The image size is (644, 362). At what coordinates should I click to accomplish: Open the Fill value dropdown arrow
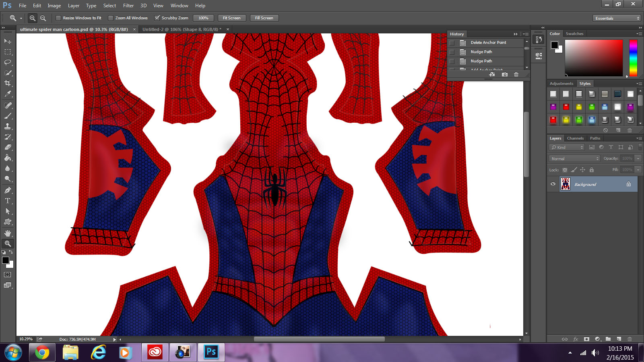pyautogui.click(x=638, y=170)
